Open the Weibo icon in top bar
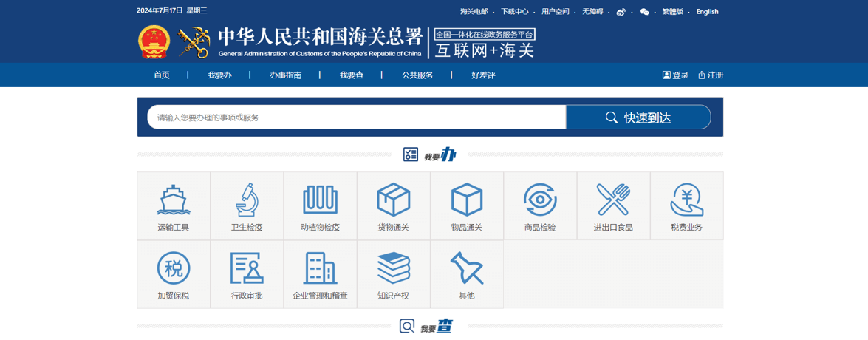The width and height of the screenshot is (868, 340). pyautogui.click(x=621, y=12)
